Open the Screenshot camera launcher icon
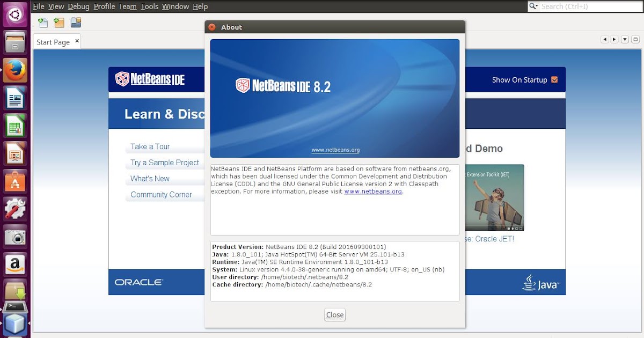 tap(15, 237)
